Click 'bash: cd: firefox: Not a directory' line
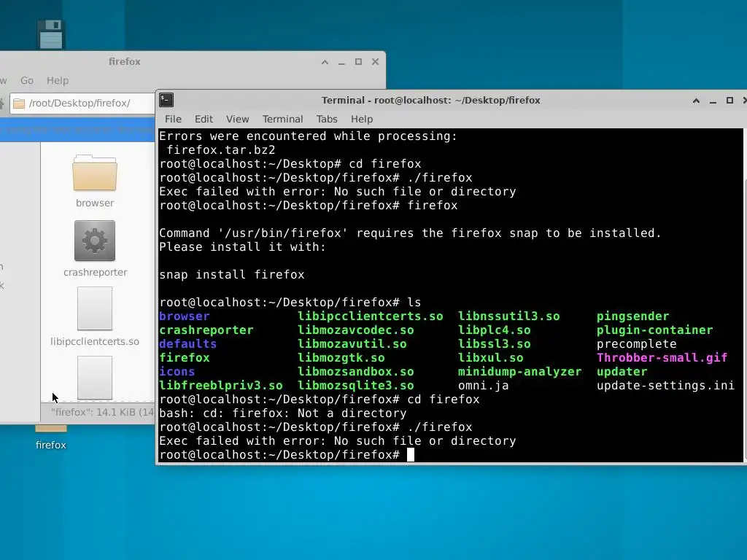The width and height of the screenshot is (747, 560). coord(283,413)
